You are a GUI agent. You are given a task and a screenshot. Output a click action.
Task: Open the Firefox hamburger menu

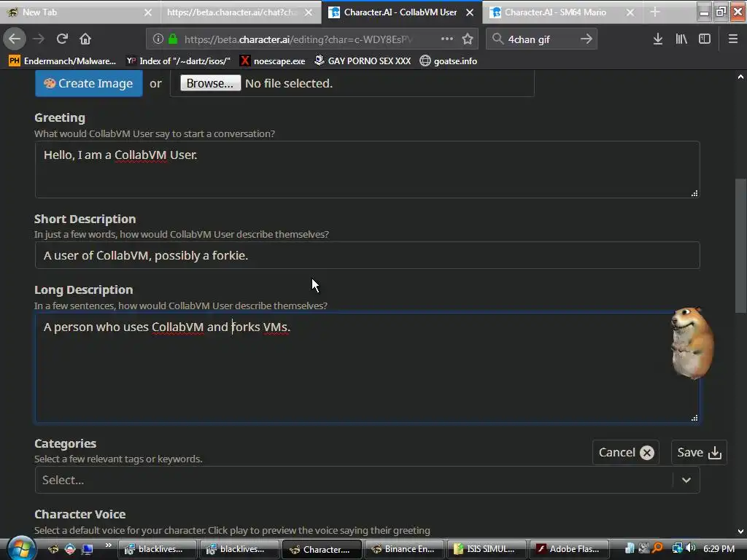tap(733, 39)
